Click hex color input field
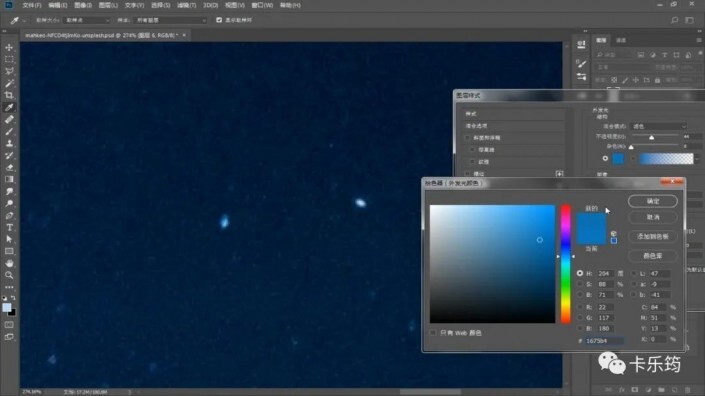The height and width of the screenshot is (396, 705). point(604,341)
